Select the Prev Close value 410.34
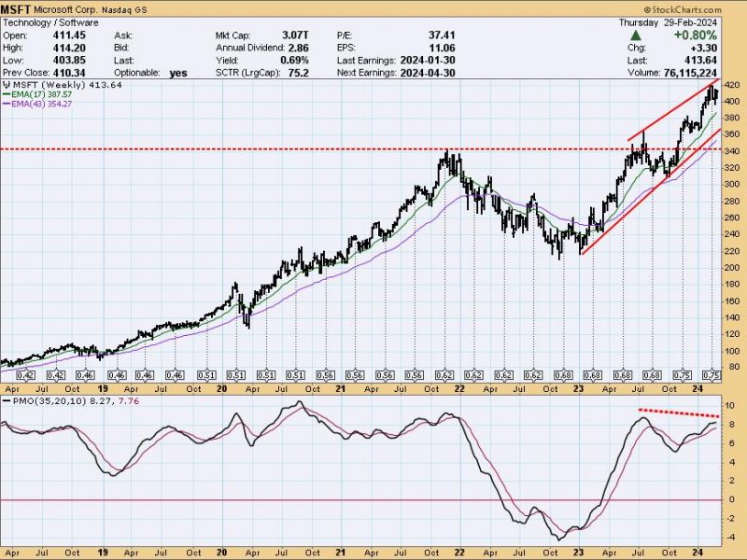 pos(69,73)
